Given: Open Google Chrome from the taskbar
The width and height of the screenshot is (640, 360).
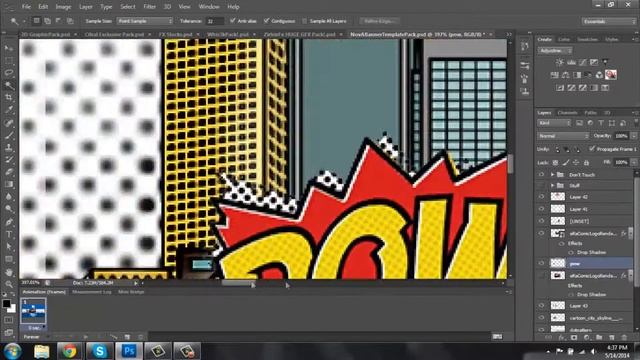Looking at the screenshot, I should [69, 351].
